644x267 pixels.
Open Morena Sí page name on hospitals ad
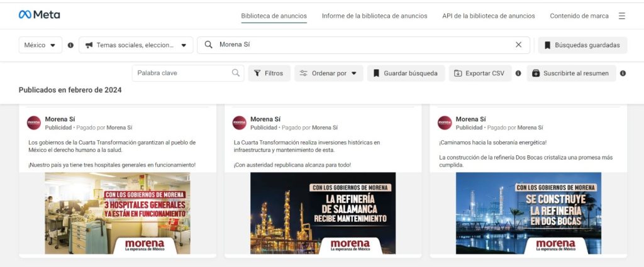[x=60, y=119]
